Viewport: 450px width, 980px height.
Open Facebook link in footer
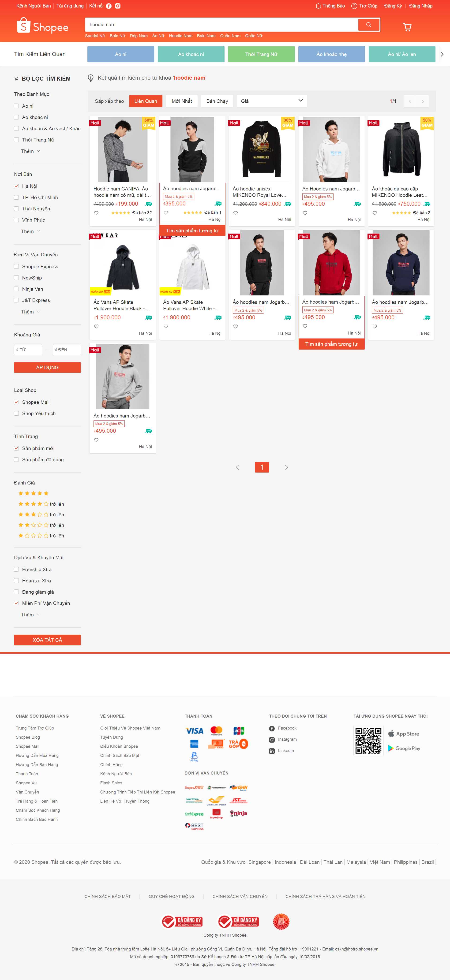[283, 728]
